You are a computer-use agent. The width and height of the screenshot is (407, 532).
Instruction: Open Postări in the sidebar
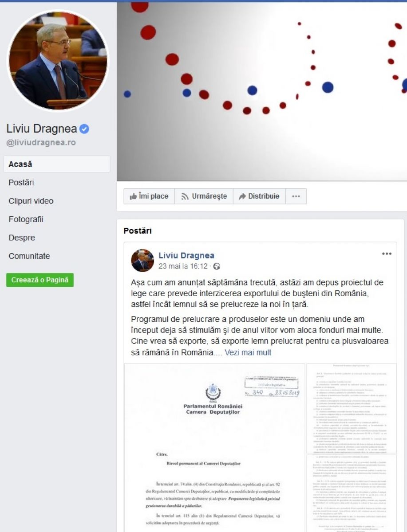pyautogui.click(x=21, y=183)
